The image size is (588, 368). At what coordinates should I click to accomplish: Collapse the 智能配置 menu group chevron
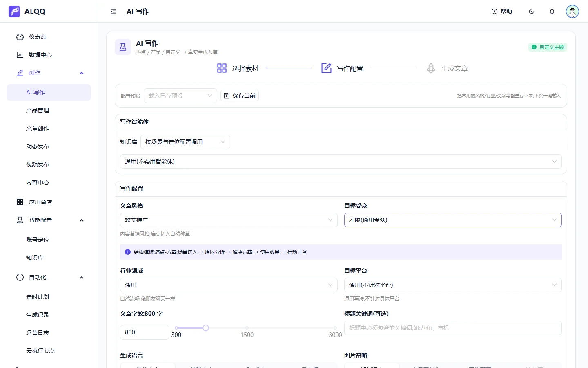coord(82,220)
